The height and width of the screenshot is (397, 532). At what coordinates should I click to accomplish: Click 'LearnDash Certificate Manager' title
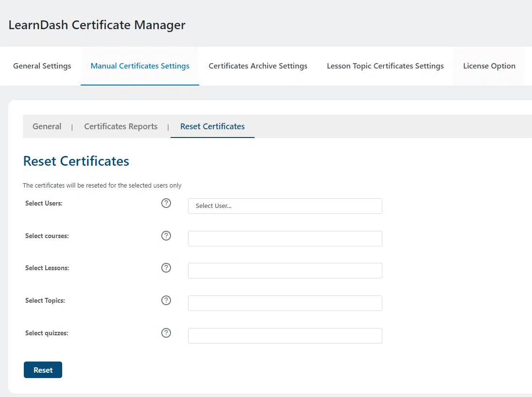point(97,25)
